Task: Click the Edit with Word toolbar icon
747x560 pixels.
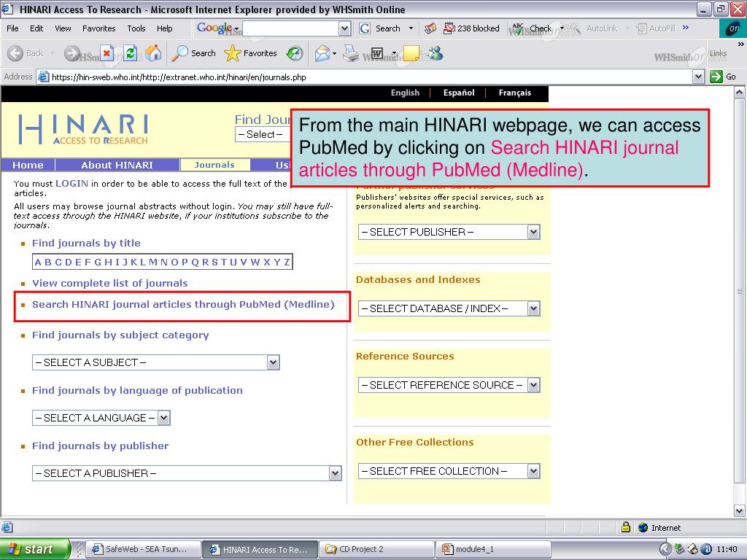Action: click(377, 53)
